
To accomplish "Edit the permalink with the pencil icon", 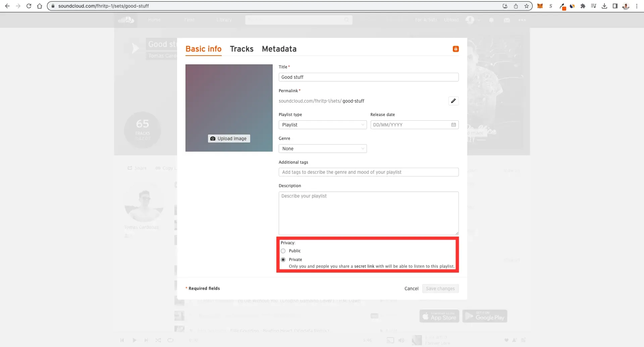I will pyautogui.click(x=453, y=101).
